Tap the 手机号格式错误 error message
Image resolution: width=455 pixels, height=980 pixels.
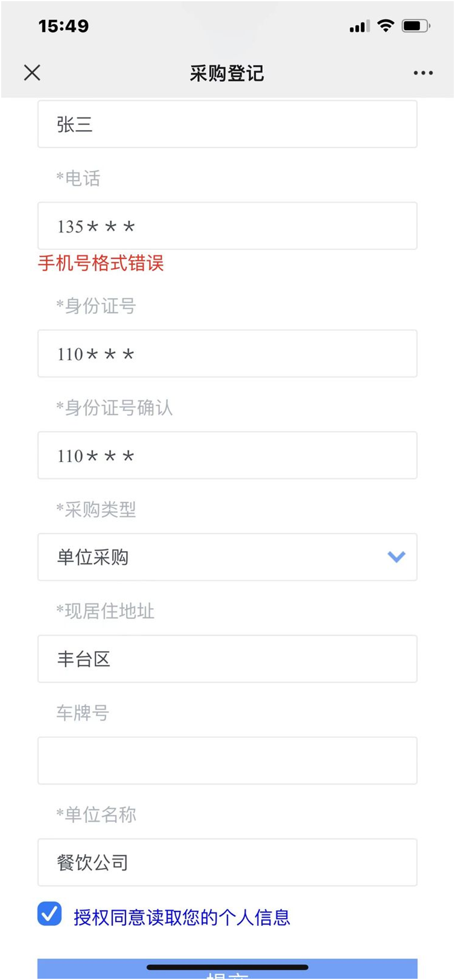(101, 263)
